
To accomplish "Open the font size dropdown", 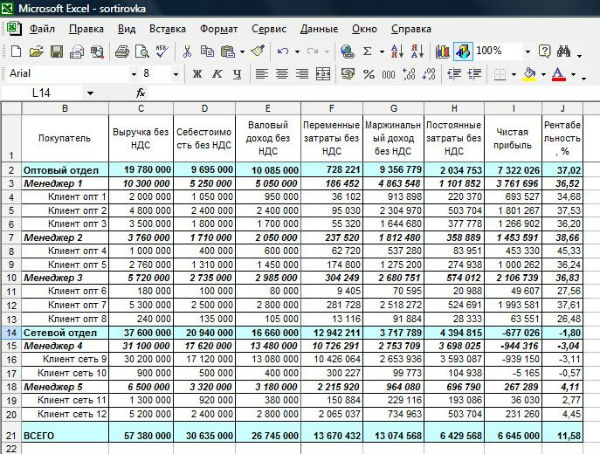I will pos(176,74).
